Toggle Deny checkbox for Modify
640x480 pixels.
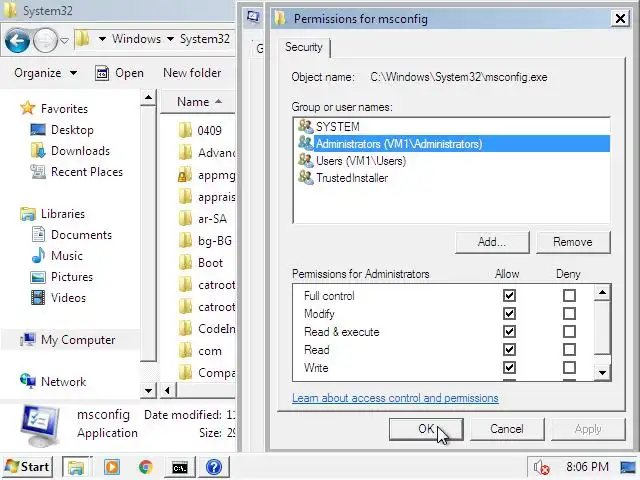[x=569, y=313]
